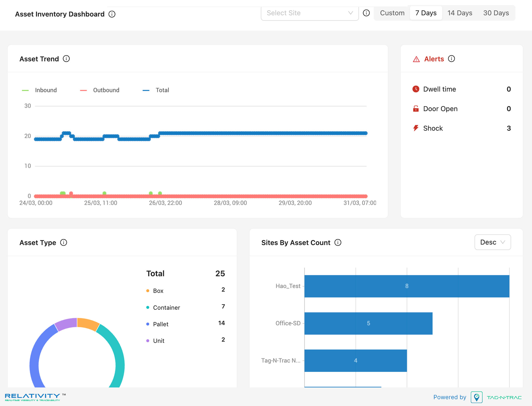Click the Sites By Asset Count info icon
This screenshot has height=406, width=532.
click(338, 242)
